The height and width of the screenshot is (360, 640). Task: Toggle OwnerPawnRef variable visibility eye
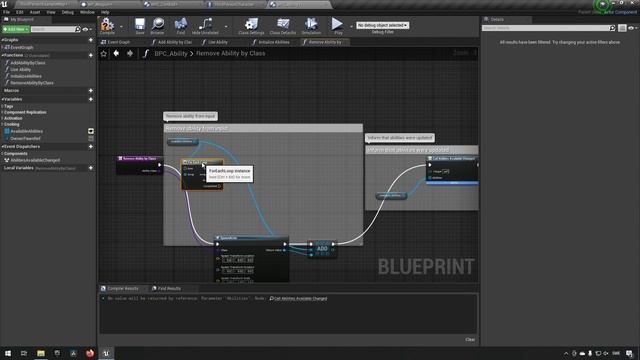[x=91, y=138]
